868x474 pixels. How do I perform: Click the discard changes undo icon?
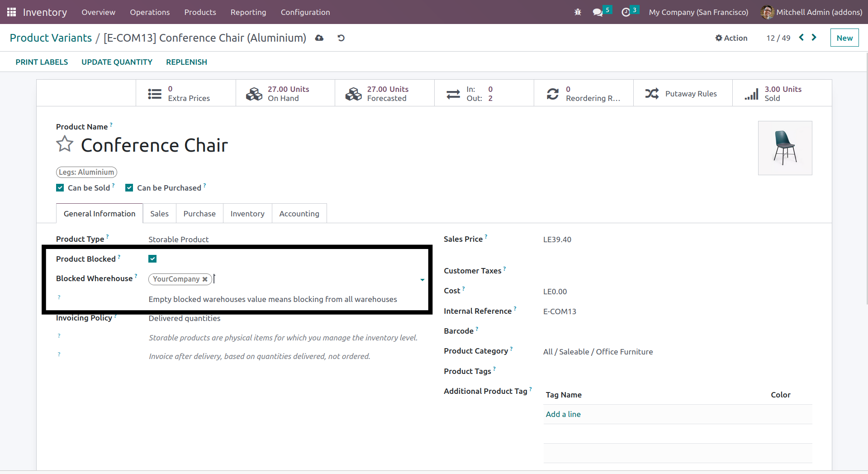pos(341,38)
